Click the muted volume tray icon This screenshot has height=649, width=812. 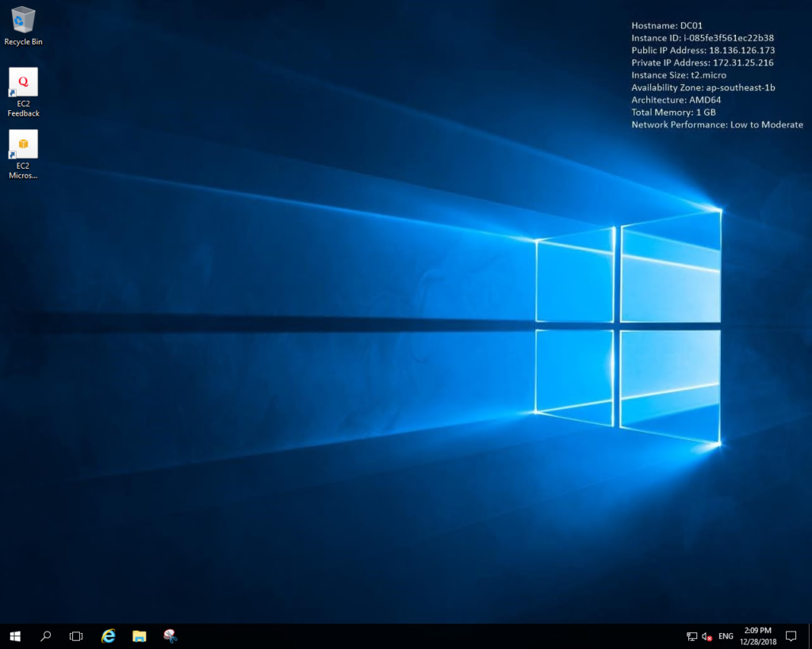click(x=707, y=636)
